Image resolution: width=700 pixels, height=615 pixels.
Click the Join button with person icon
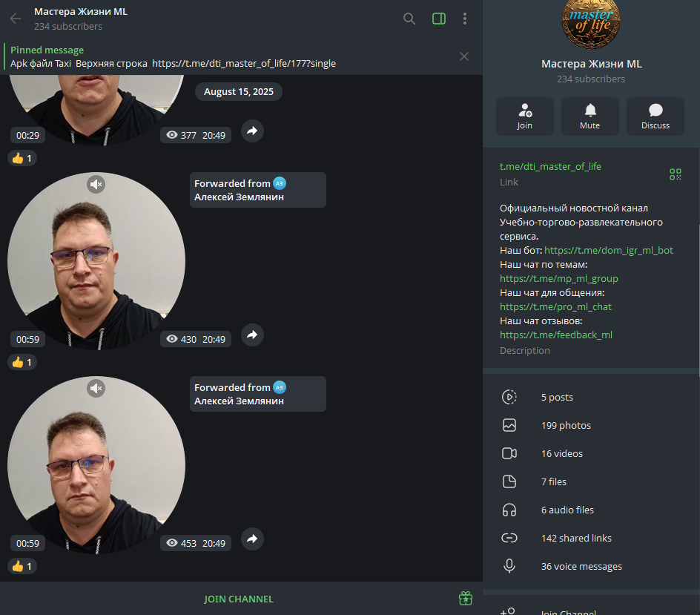(524, 116)
